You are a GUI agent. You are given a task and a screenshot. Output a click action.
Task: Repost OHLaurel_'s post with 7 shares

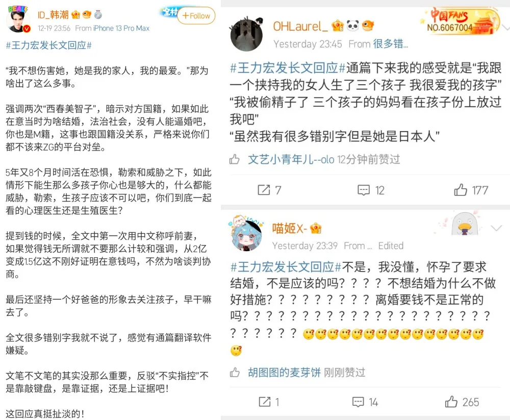click(269, 190)
